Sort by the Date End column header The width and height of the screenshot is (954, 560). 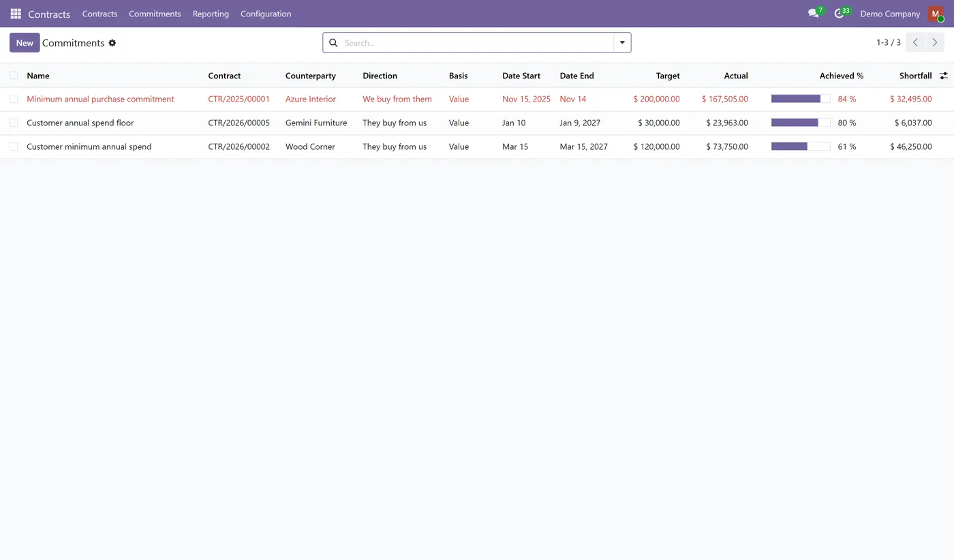click(576, 76)
